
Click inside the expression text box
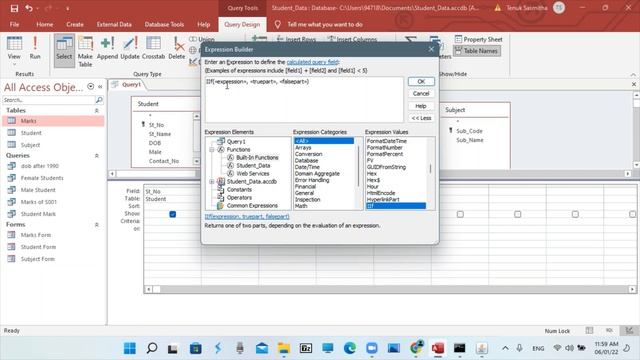[304, 100]
